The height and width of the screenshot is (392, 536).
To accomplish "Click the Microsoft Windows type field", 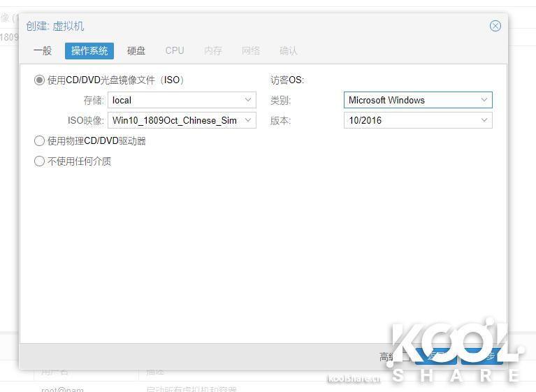I will (418, 100).
